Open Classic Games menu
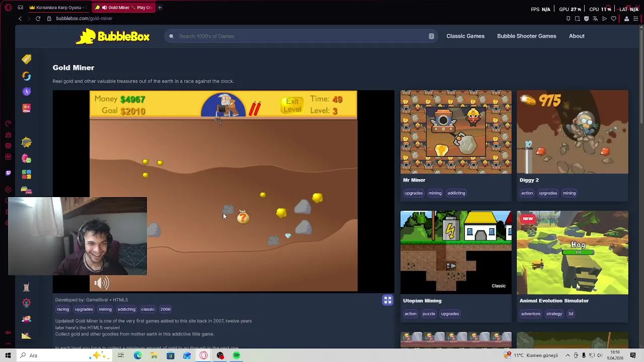This screenshot has height=362, width=644. 465,36
